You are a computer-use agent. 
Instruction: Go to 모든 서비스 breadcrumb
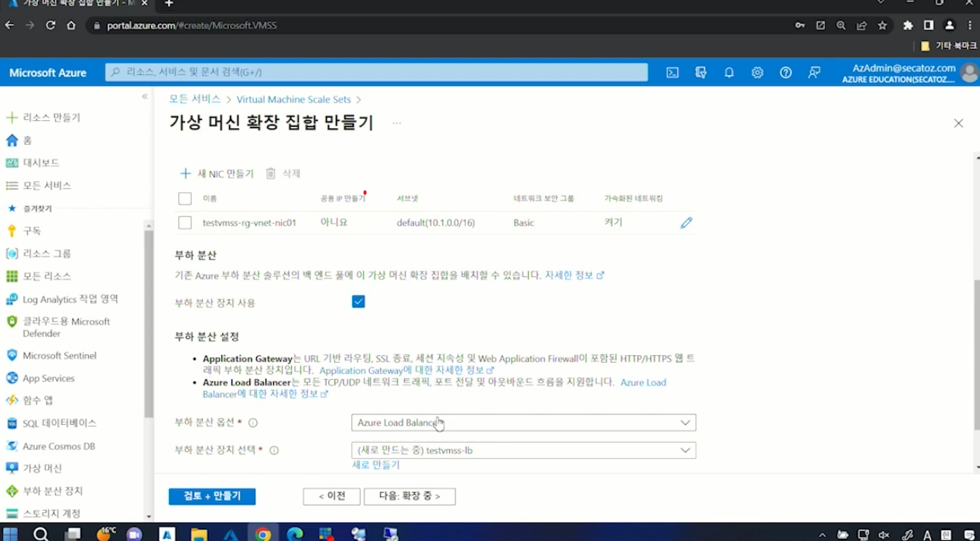click(195, 99)
